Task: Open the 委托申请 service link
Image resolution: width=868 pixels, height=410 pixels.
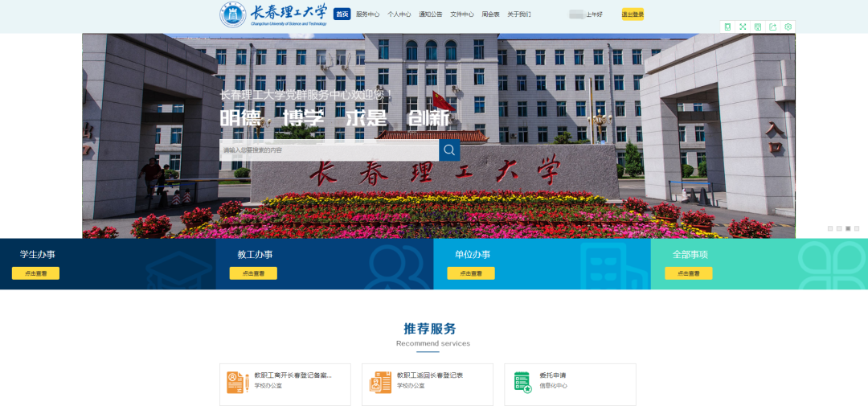Action: (x=553, y=375)
